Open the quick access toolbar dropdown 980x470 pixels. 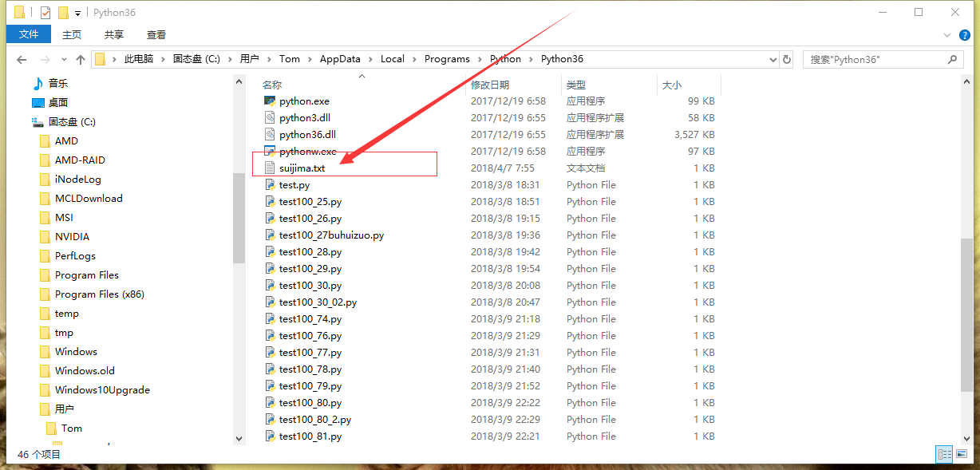77,14
